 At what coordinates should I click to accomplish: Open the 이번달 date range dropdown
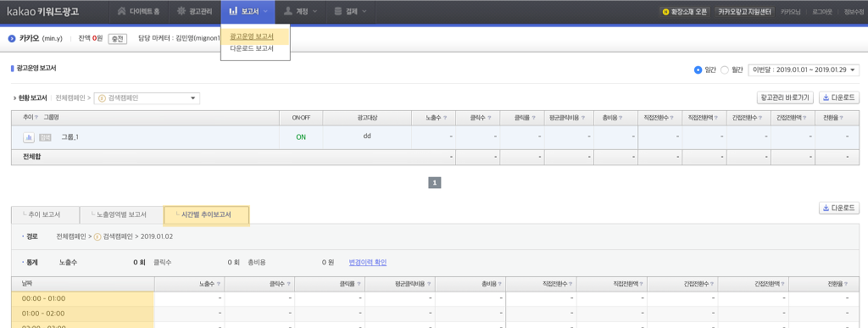(x=804, y=70)
